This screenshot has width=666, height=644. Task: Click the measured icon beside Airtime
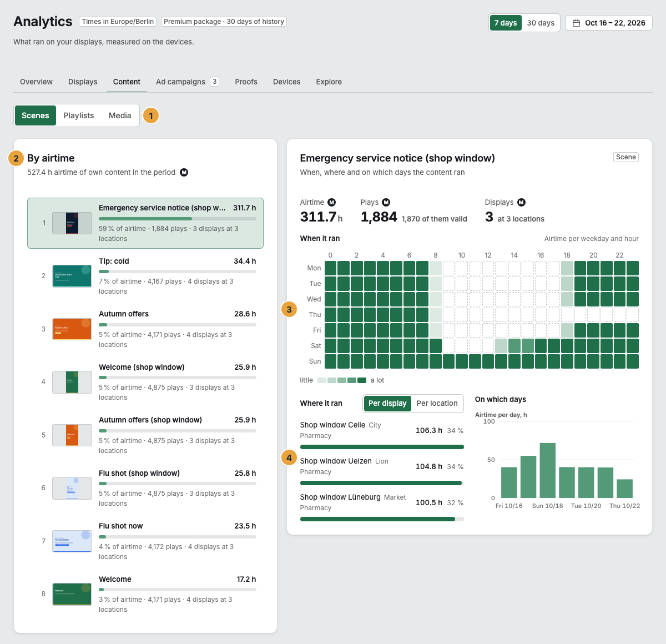332,203
